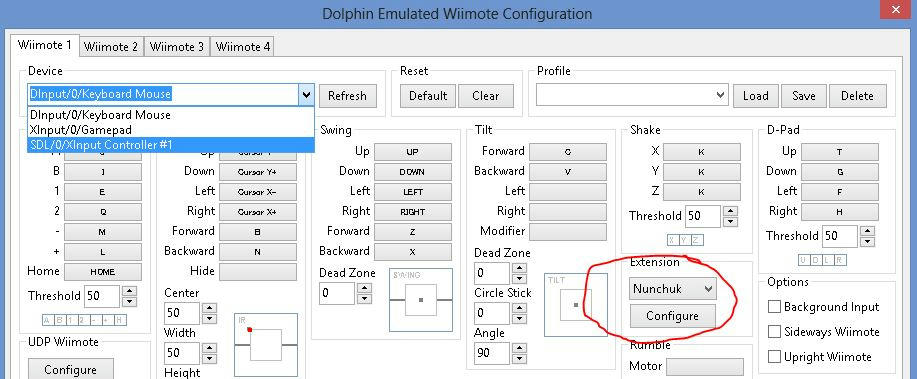This screenshot has width=917, height=379.
Task: Remap the Home button mapping
Action: pos(103,271)
